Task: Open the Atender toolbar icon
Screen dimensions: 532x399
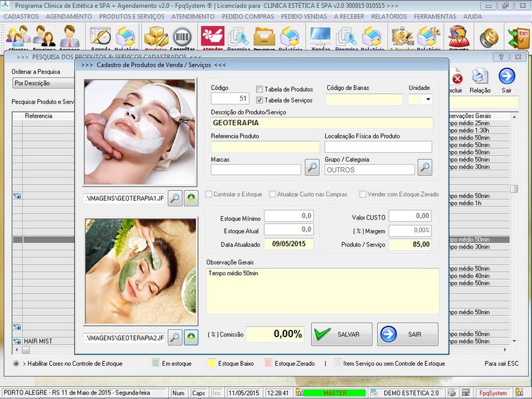Action: tap(211, 38)
